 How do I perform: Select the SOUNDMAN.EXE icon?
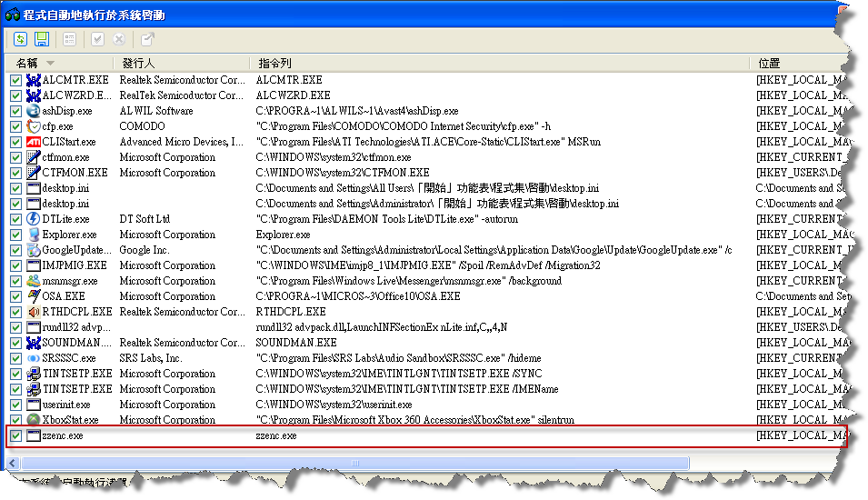click(34, 343)
